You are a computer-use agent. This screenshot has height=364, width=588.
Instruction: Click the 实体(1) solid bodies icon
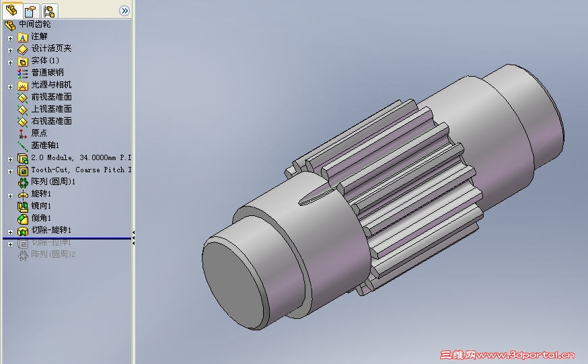click(22, 62)
